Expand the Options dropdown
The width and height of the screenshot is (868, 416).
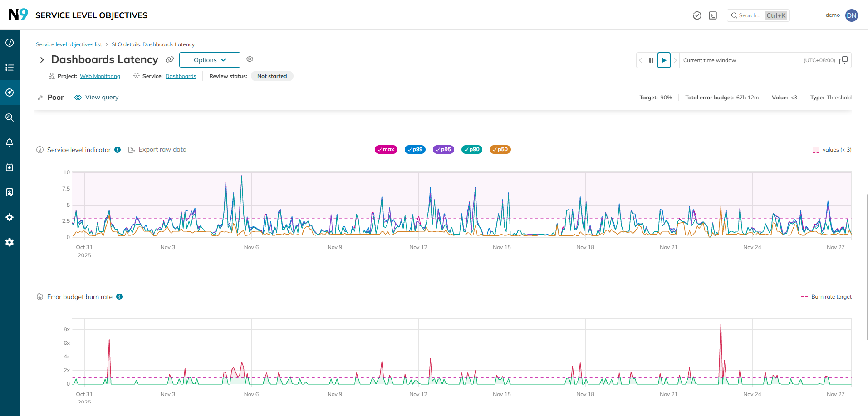[x=209, y=59]
